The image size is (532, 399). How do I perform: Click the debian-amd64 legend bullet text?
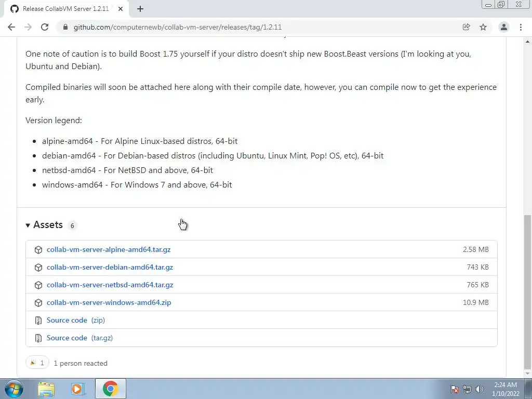212,155
